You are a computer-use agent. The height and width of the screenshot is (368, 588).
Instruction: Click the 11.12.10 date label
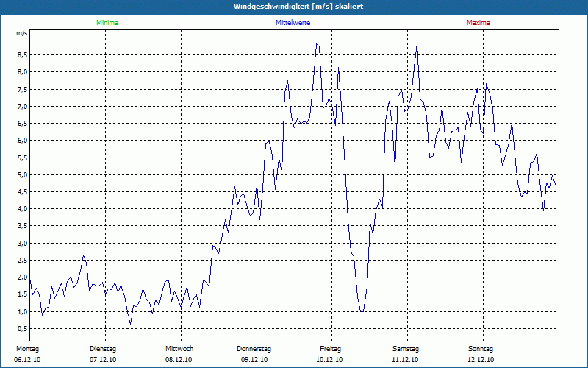coord(405,360)
